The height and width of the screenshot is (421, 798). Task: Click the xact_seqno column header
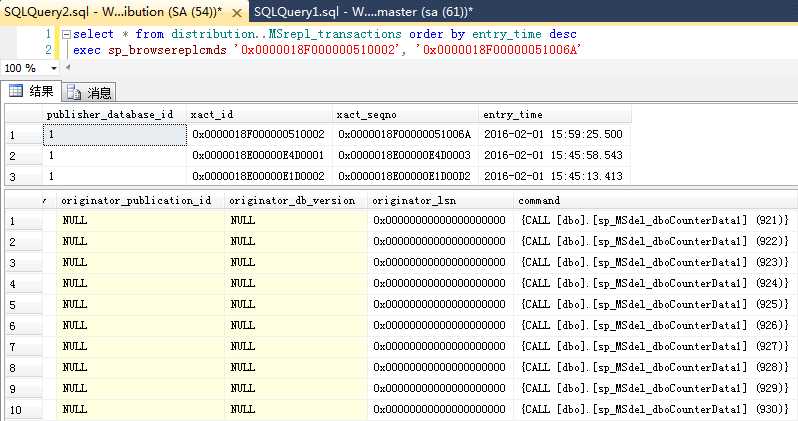(x=405, y=115)
